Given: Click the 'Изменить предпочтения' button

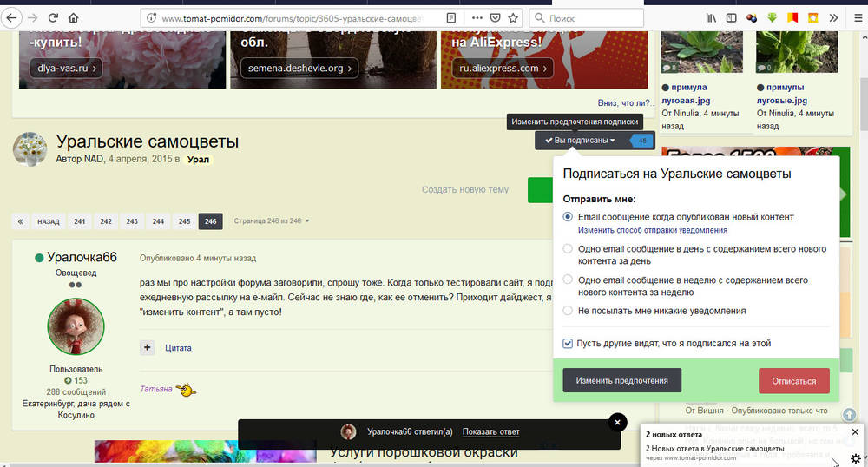Looking at the screenshot, I should coord(621,380).
